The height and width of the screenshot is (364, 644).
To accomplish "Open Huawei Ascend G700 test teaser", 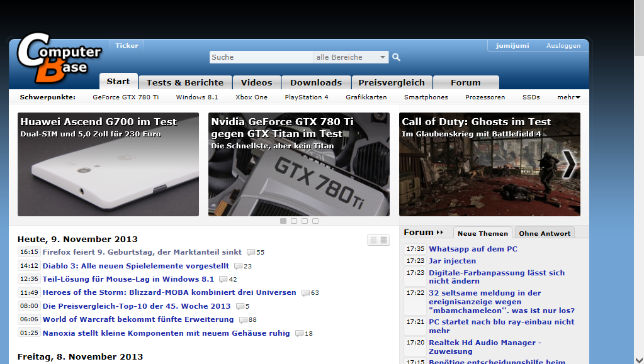I will coord(108,164).
